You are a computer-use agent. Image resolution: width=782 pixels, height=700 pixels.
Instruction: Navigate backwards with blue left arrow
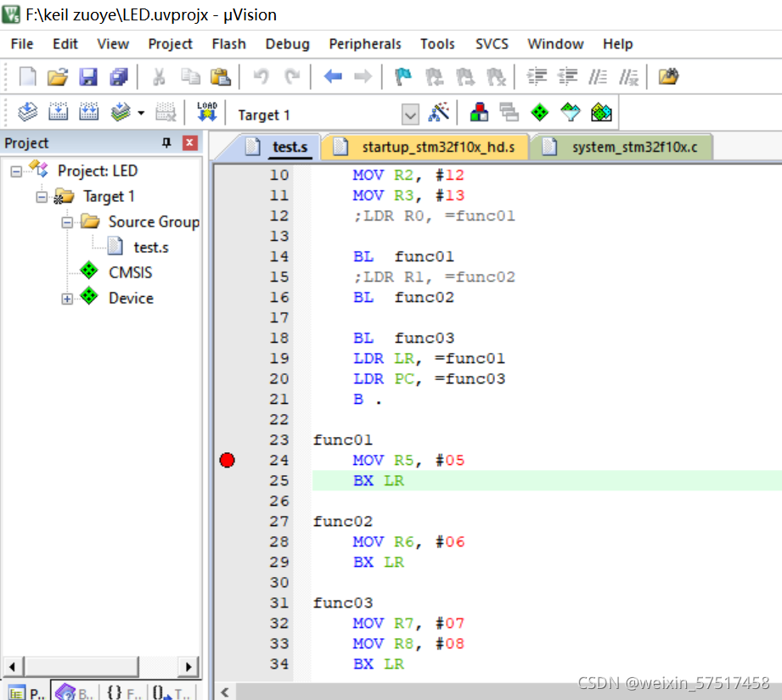(x=333, y=76)
